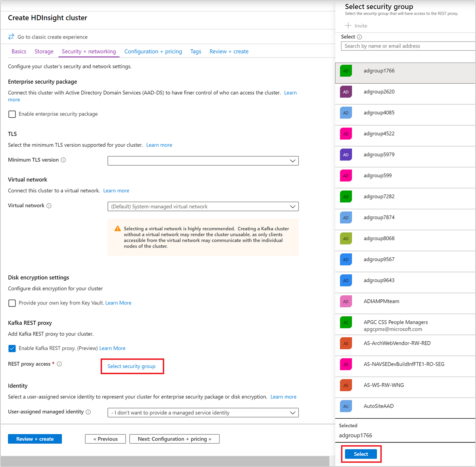Click info icon beside Minimum TLS version
The height and width of the screenshot is (467, 476).
pos(63,160)
